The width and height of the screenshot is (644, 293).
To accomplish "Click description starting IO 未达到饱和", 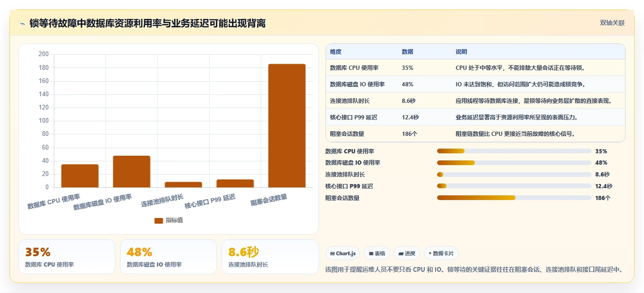I will point(521,84).
